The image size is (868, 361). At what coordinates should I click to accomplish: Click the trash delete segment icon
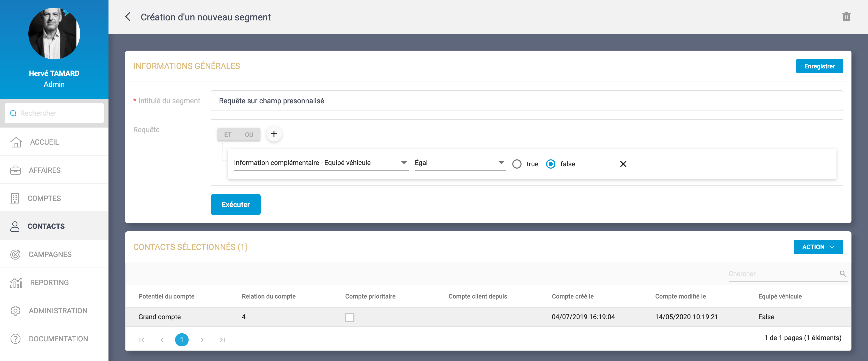pyautogui.click(x=846, y=17)
